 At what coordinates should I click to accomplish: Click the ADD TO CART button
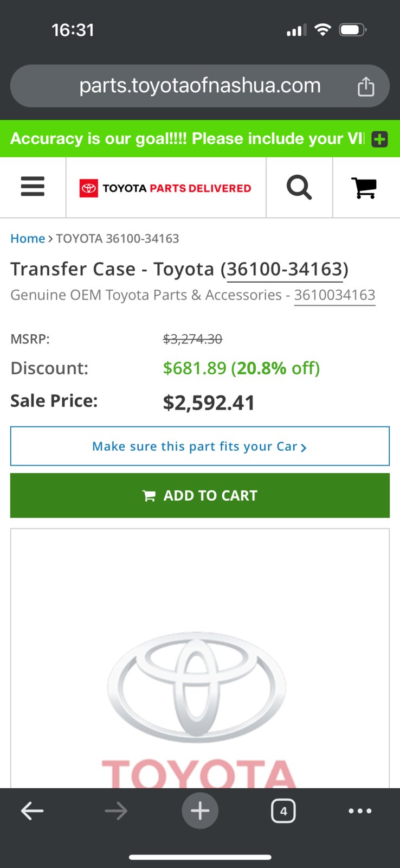pyautogui.click(x=200, y=495)
